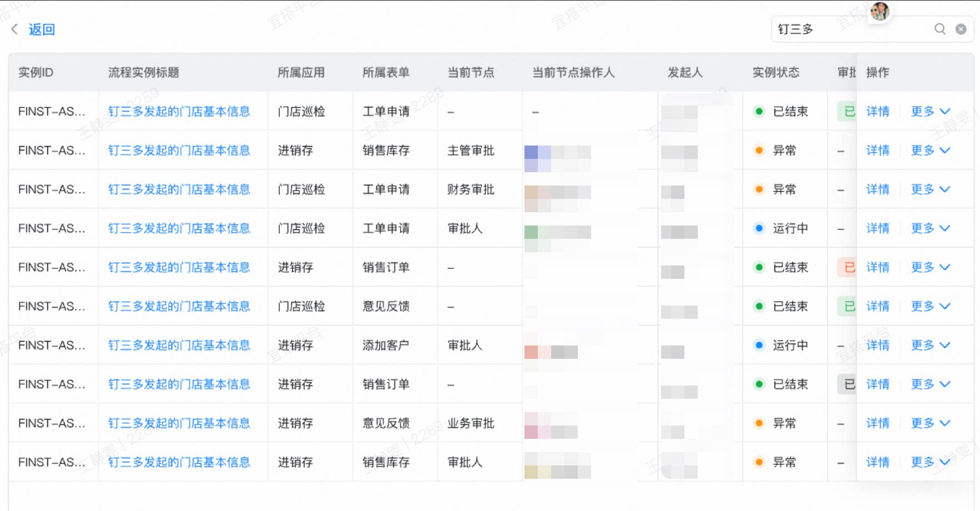
Task: Click the green 已 approval tag in first row
Action: click(x=847, y=112)
